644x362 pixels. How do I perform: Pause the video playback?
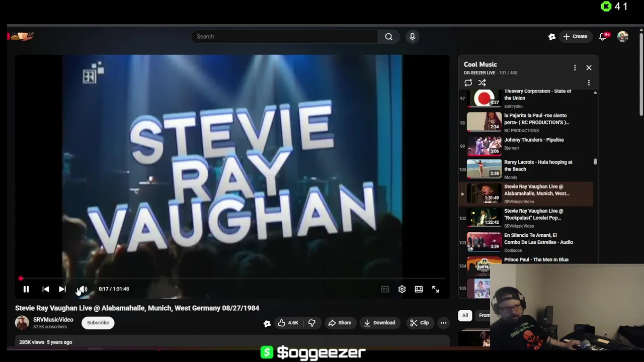point(26,289)
